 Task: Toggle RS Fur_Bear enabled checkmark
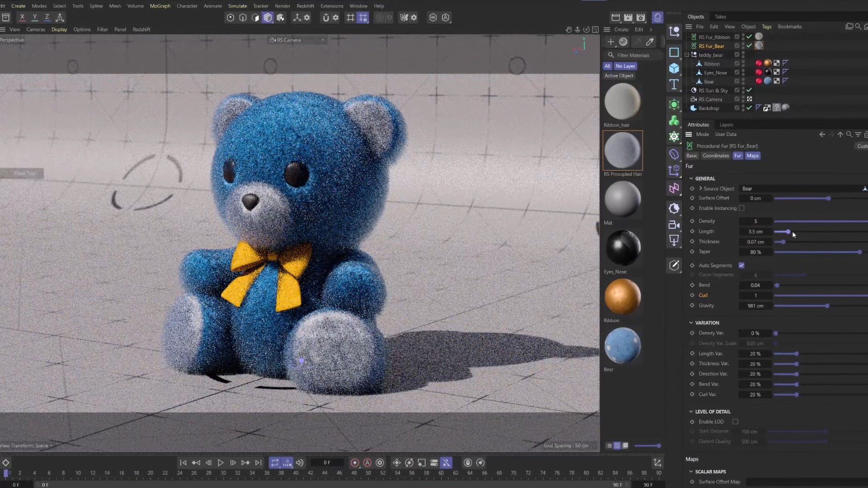point(749,46)
